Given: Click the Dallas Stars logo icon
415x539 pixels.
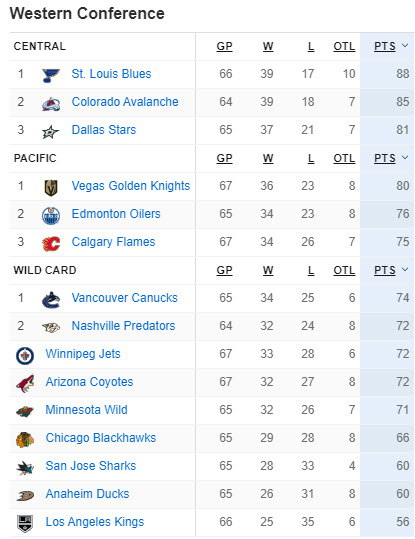Looking at the screenshot, I should [x=51, y=131].
